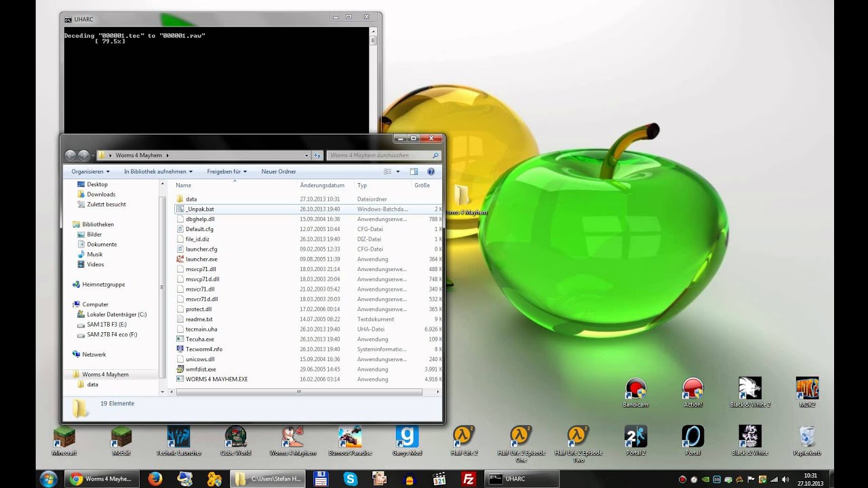Viewport: 868px width, 488px height.
Task: Select the _Unpak.bat file
Action: [x=308, y=209]
